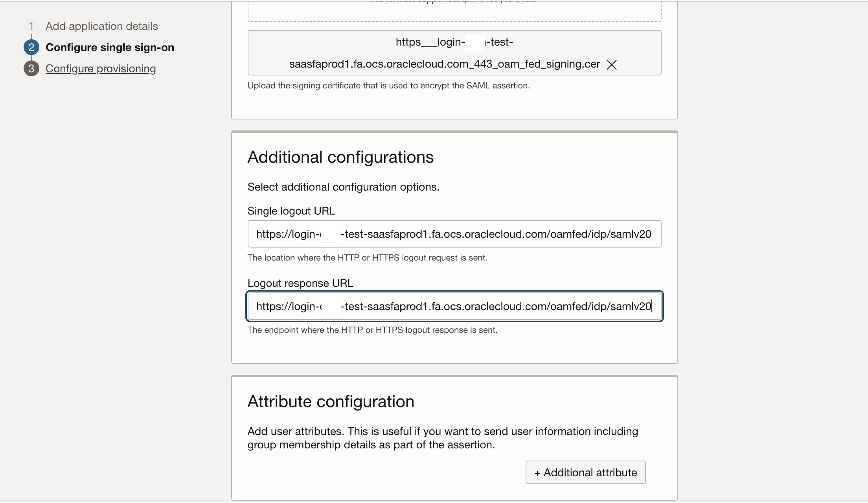Click the step 1 number circle
This screenshot has height=503, width=868.
point(31,26)
